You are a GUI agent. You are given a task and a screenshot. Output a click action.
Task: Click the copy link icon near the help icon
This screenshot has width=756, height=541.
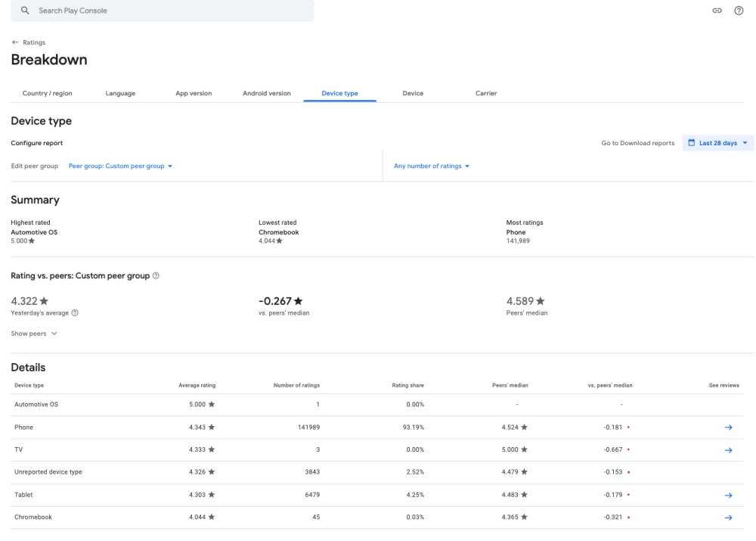point(718,10)
